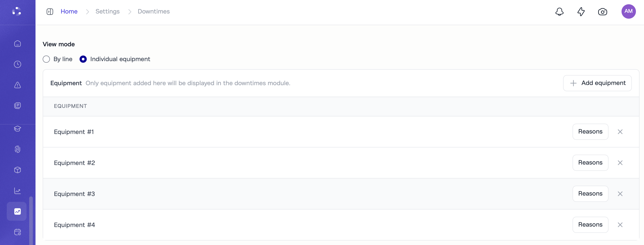Go to Home breadcrumb link
The height and width of the screenshot is (245, 644).
[x=69, y=11]
